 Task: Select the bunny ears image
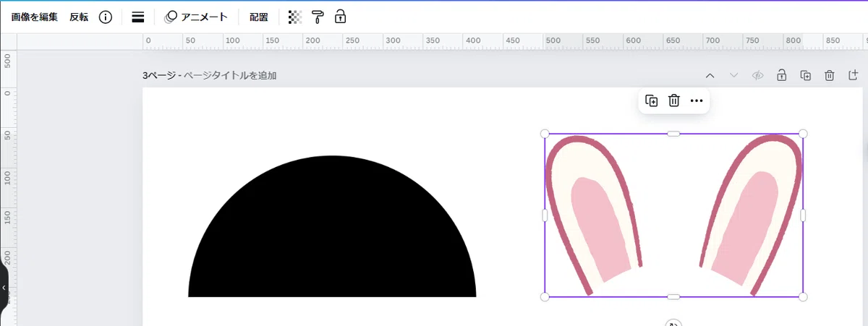pos(673,215)
